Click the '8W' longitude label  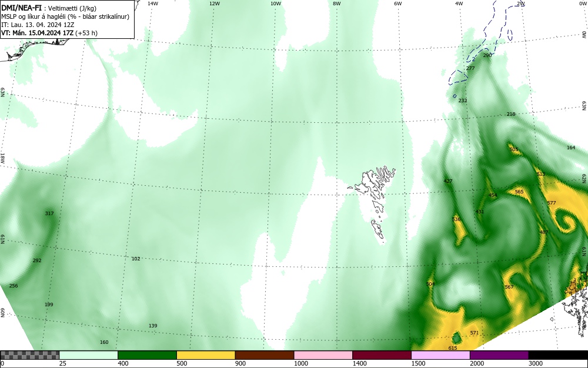[x=337, y=4]
